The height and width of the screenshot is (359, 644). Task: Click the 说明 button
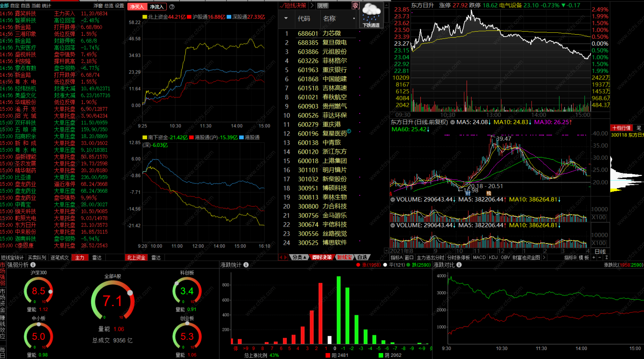(x=323, y=6)
